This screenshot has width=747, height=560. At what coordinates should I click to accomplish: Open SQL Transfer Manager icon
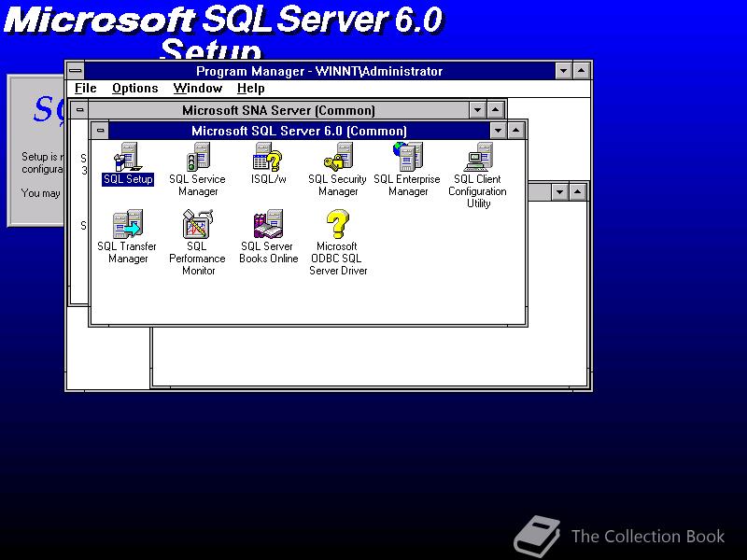(x=128, y=224)
